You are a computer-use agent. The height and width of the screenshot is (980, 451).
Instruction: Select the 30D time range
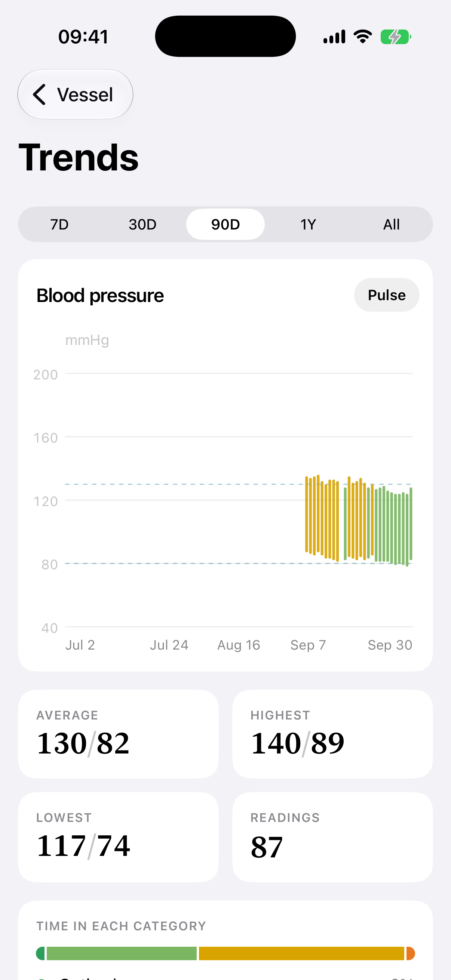point(142,225)
